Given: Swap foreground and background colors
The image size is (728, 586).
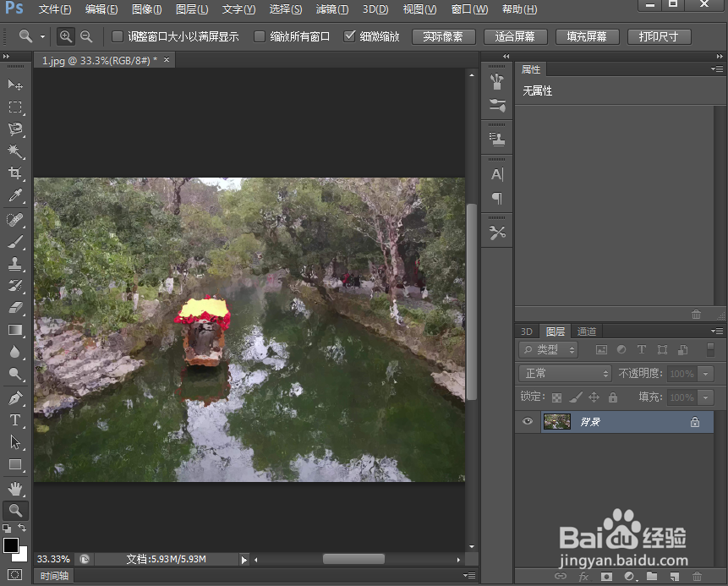Looking at the screenshot, I should (x=22, y=528).
